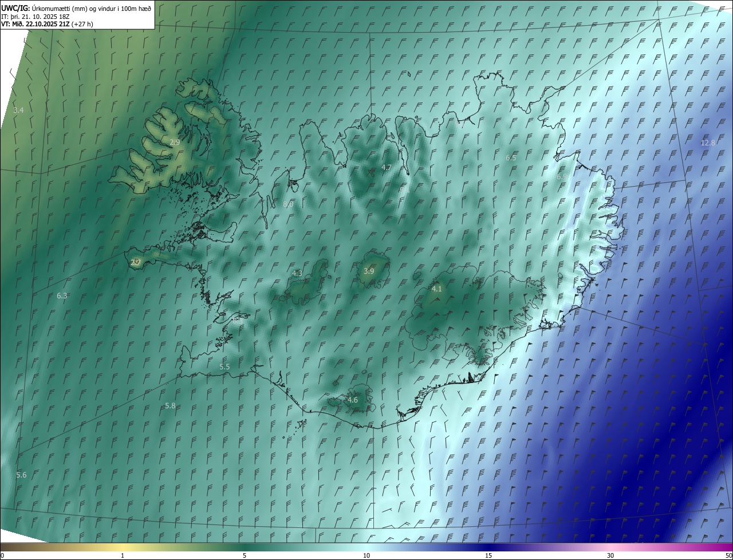Click the 5.8 value label
733x560 pixels.
(x=170, y=405)
